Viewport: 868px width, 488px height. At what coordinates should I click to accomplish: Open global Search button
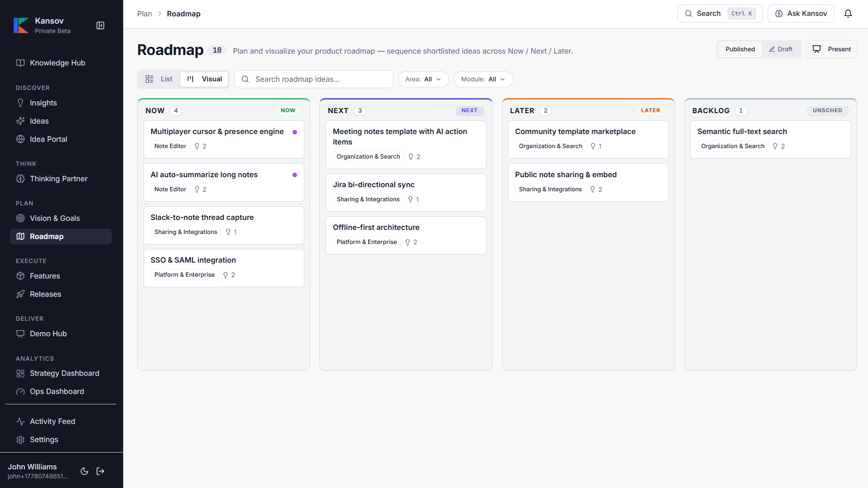[720, 14]
